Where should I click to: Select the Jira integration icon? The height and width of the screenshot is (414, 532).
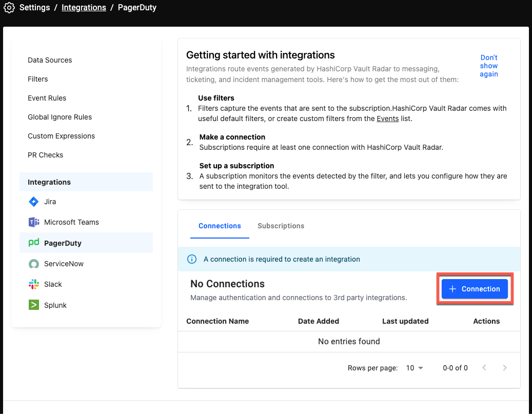pyautogui.click(x=34, y=202)
